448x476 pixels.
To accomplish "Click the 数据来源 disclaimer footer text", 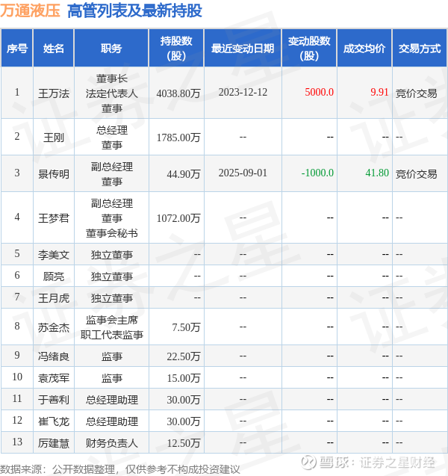I will tap(120, 469).
